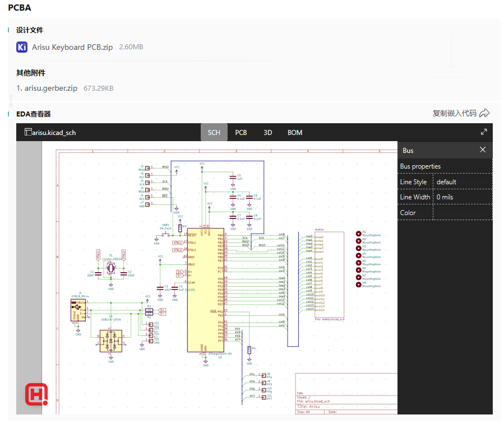Click the Line Style default value
The width and height of the screenshot is (504, 424).
tap(446, 182)
